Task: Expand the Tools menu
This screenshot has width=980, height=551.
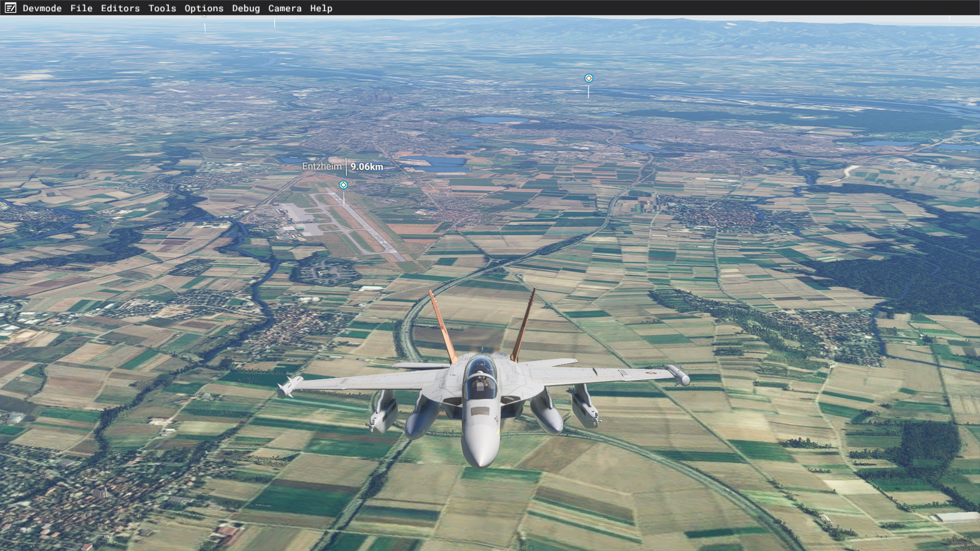Action: [x=162, y=8]
